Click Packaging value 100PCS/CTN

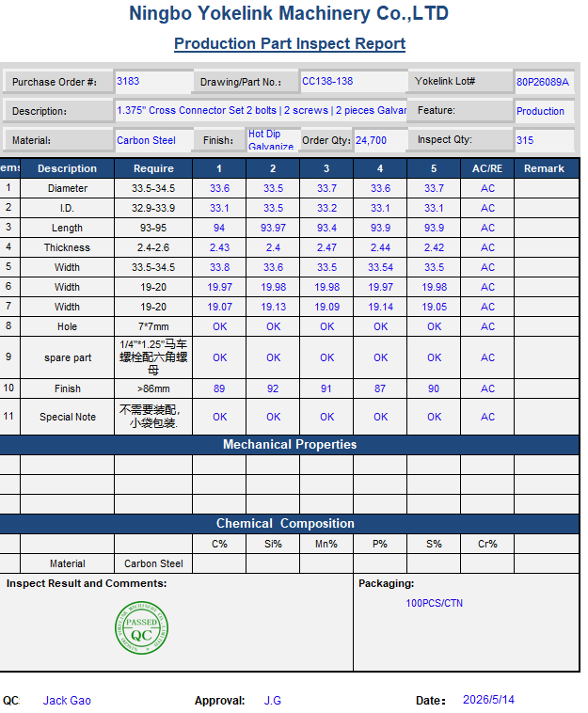[434, 603]
